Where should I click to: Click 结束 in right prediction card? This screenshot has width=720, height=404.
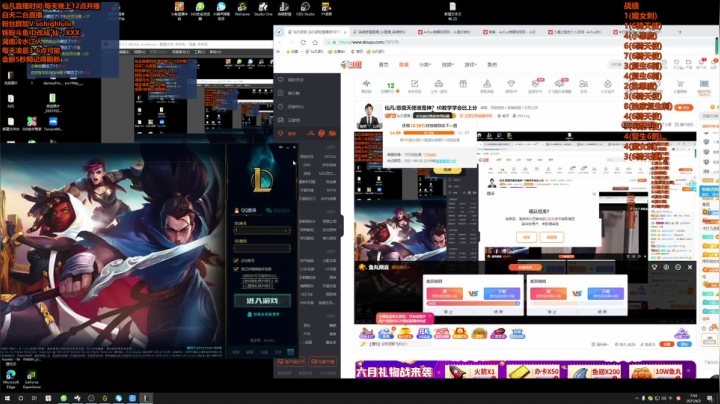[x=602, y=312]
